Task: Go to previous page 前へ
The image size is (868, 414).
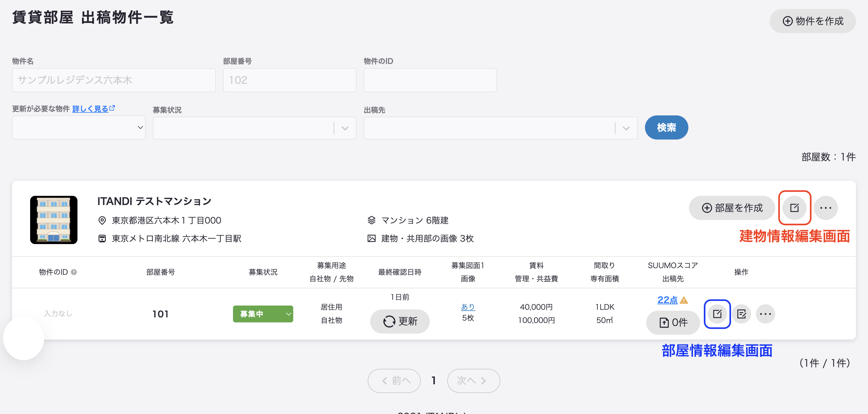Action: click(x=394, y=381)
